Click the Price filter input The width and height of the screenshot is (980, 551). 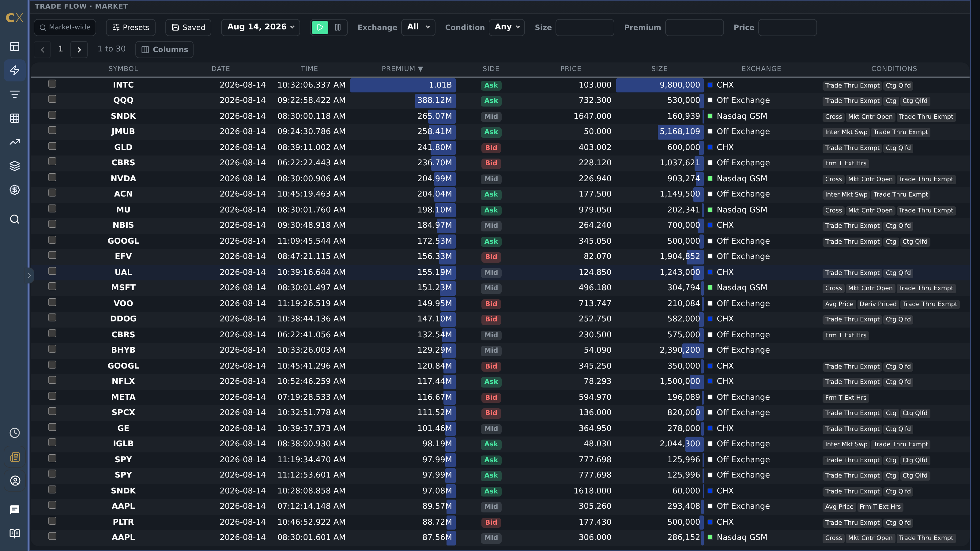[787, 27]
